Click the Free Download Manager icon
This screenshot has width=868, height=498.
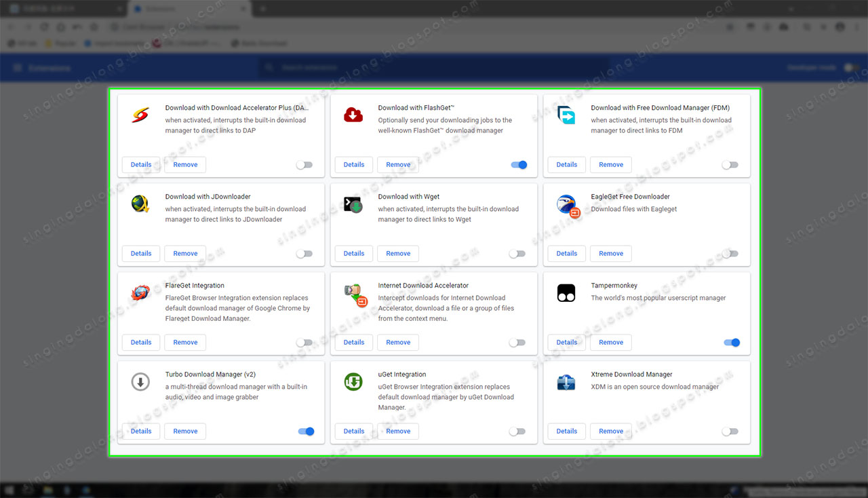coord(566,115)
